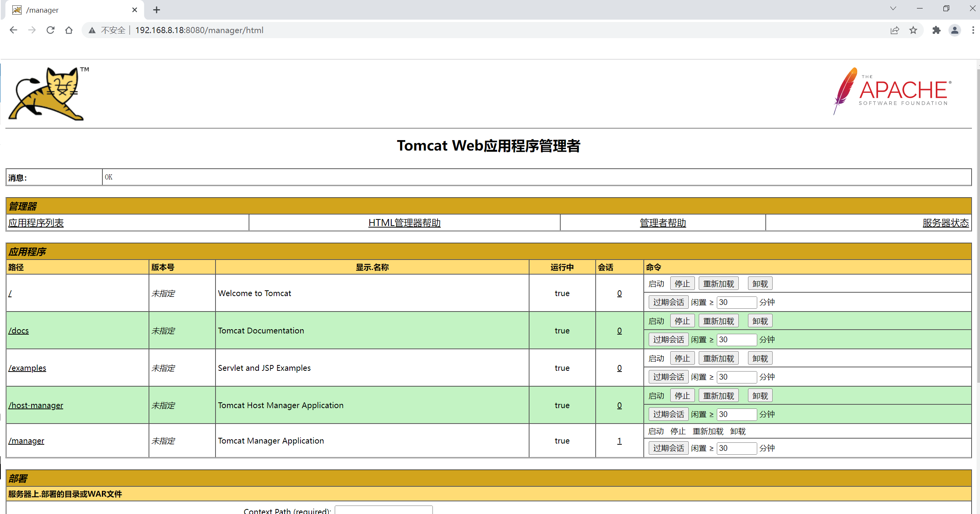Click the not-secure warning triangle icon

pos(92,30)
